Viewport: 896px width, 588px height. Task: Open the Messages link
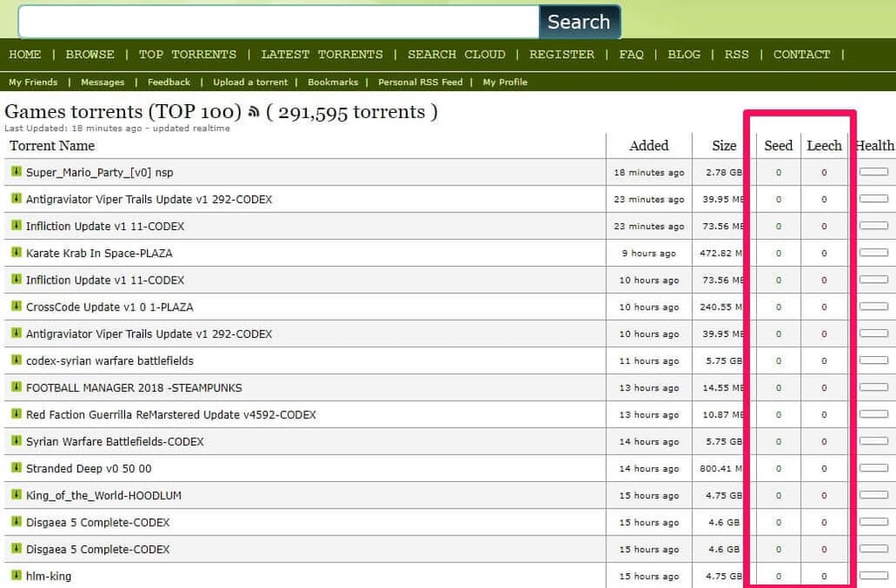coord(102,82)
